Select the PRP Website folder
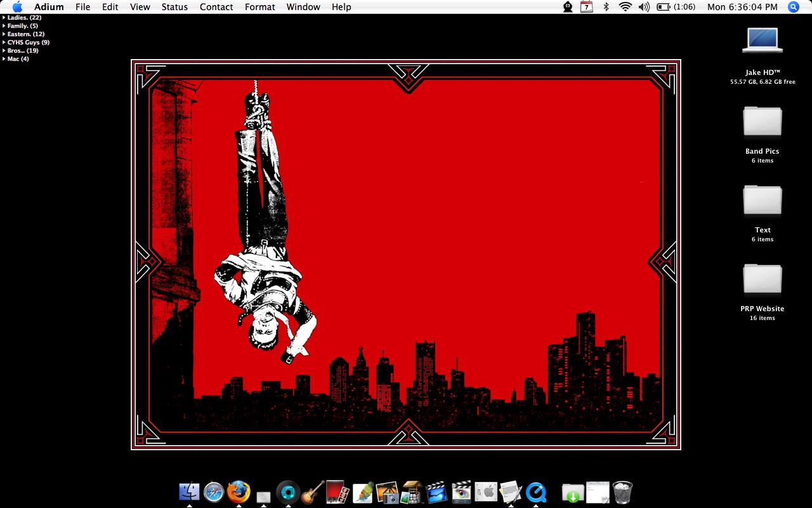 pyautogui.click(x=763, y=279)
